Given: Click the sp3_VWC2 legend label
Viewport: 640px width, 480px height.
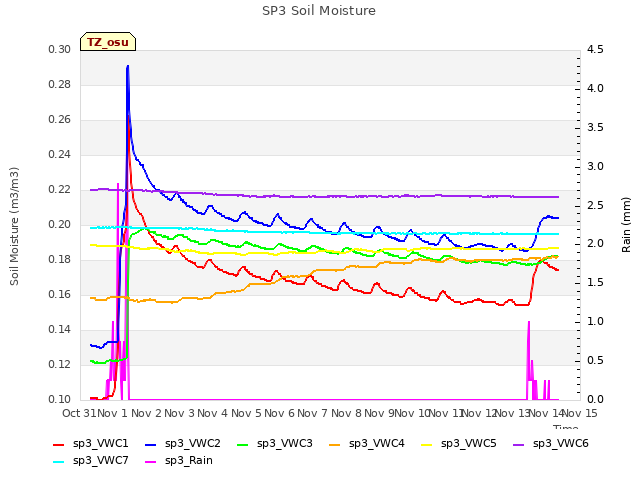Looking at the screenshot, I should coord(193,443).
